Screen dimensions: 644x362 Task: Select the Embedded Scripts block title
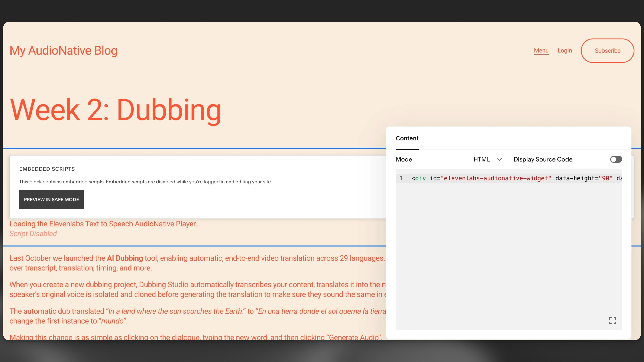click(x=47, y=169)
